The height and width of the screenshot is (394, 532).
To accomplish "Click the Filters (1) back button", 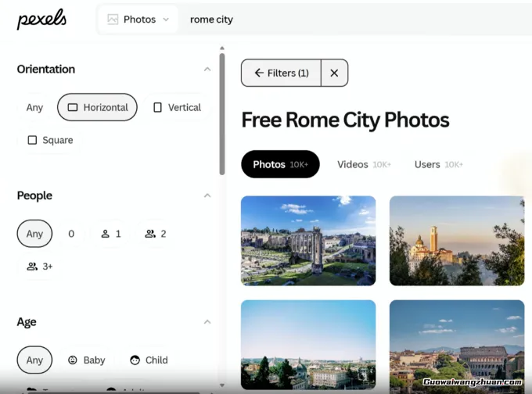I will click(281, 73).
